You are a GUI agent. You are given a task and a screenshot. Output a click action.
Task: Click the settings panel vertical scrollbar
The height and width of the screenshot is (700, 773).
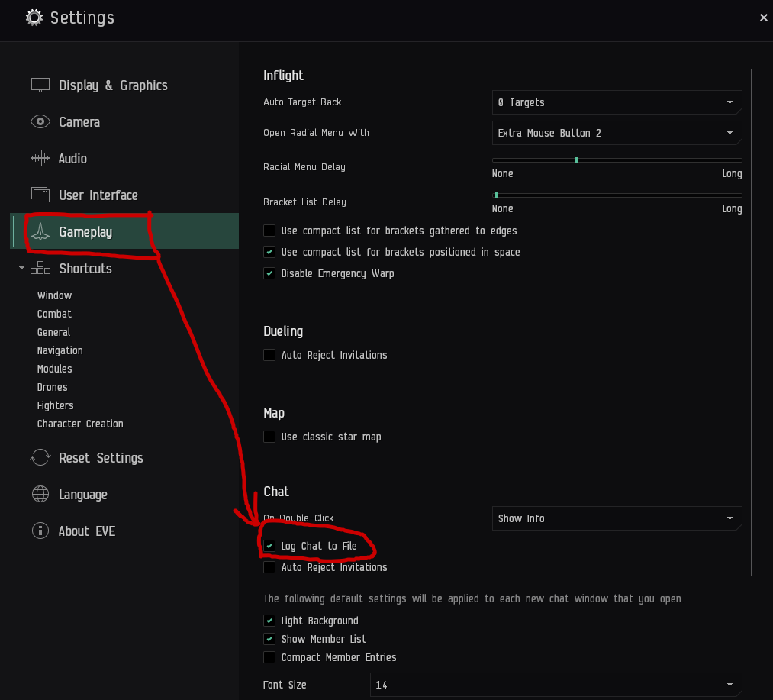(x=752, y=321)
